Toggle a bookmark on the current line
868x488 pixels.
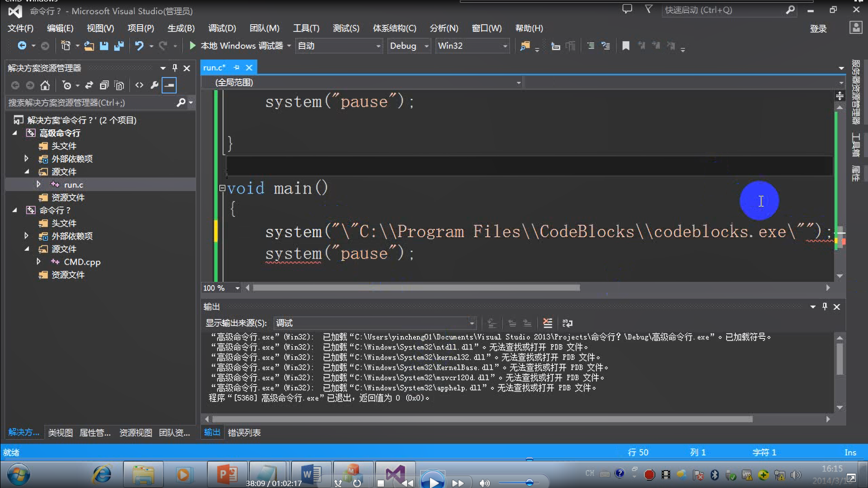click(626, 46)
